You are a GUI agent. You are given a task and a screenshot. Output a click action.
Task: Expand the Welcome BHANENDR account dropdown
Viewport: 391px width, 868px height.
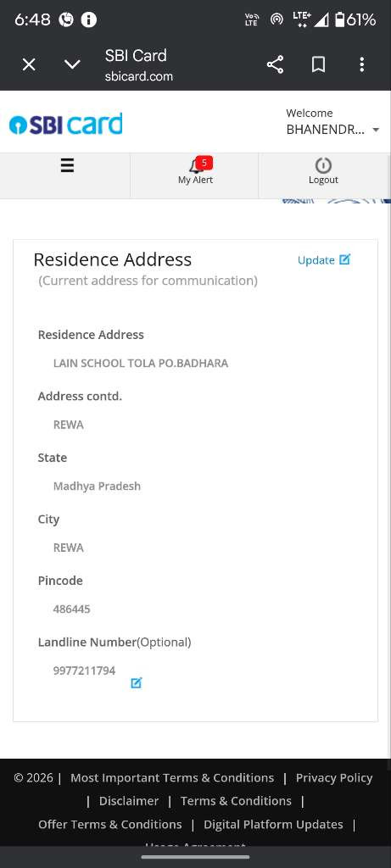pyautogui.click(x=332, y=122)
